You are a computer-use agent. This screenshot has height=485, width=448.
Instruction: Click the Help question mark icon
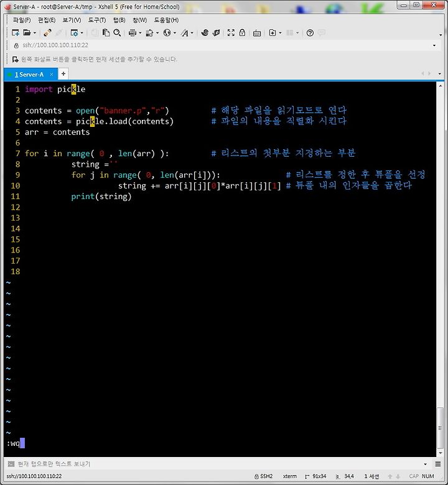click(310, 32)
